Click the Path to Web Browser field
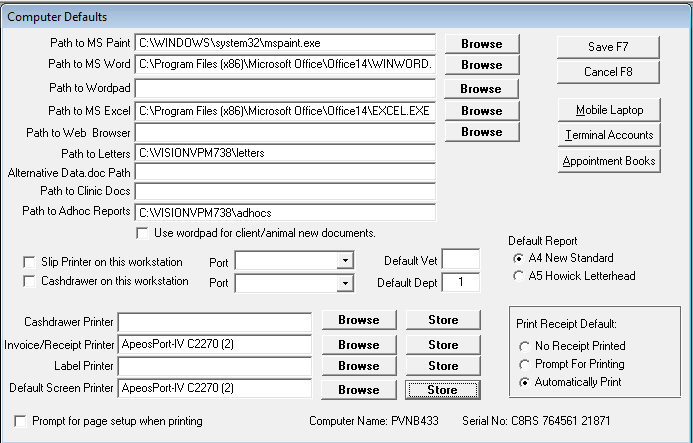Viewport: 693px width, 443px height. click(x=286, y=133)
